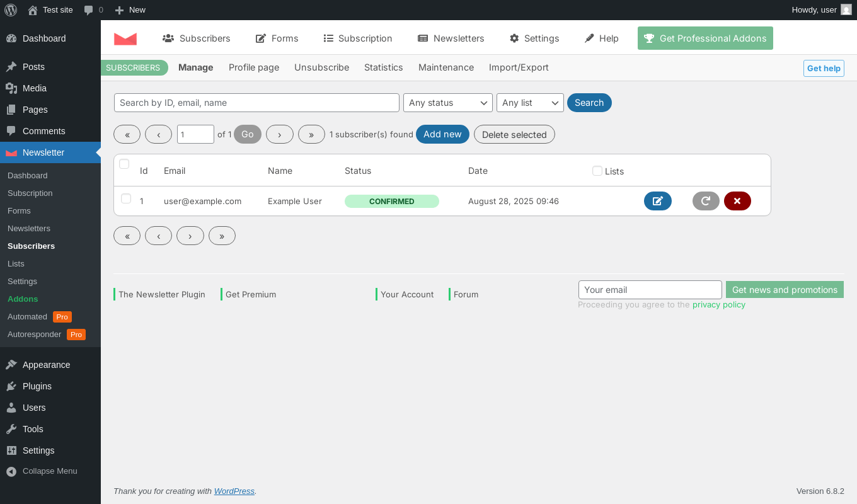Click the gray resend confirmation arrow icon
The width and height of the screenshot is (857, 504).
point(706,201)
